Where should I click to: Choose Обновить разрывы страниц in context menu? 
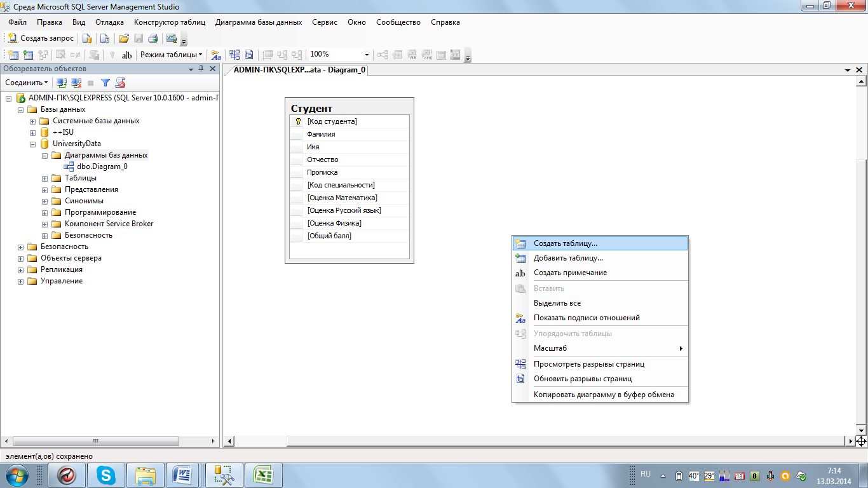click(600, 379)
